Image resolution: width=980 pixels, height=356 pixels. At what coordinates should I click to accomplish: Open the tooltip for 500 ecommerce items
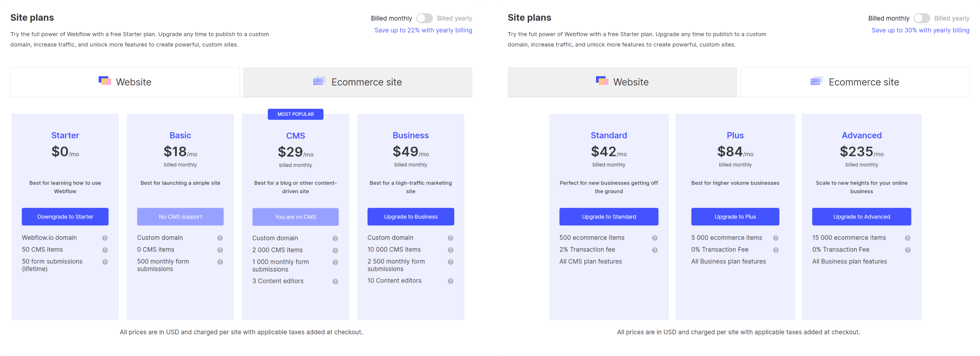(x=655, y=238)
